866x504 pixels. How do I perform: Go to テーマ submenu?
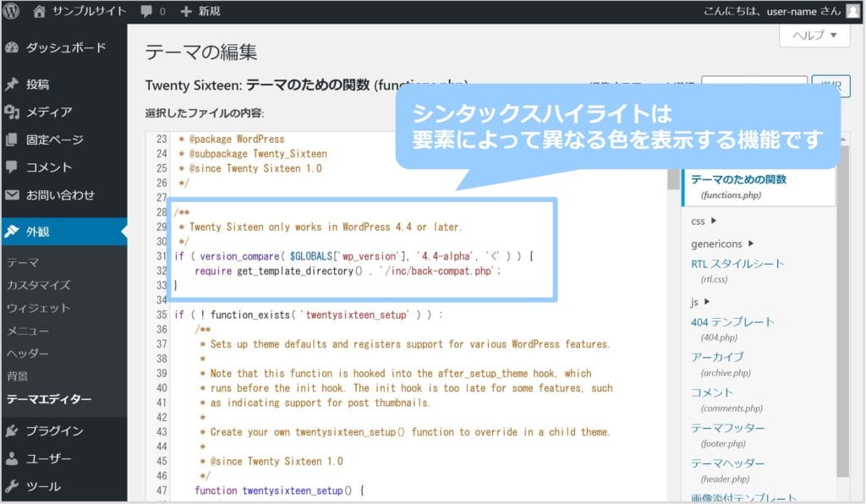[x=23, y=263]
